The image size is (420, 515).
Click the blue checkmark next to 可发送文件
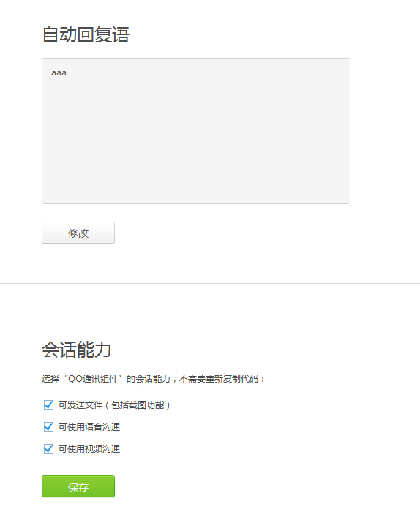tap(48, 405)
